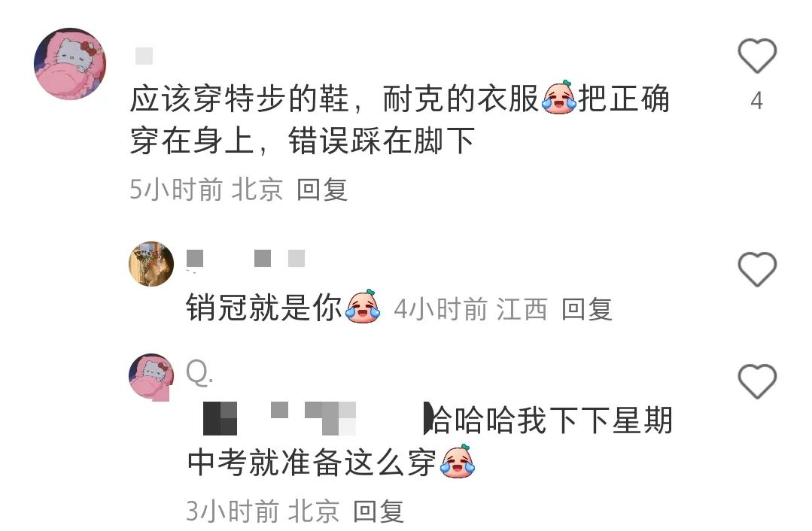
Task: Open the small Hello Kitty avatar beside Q.
Action: [x=151, y=377]
